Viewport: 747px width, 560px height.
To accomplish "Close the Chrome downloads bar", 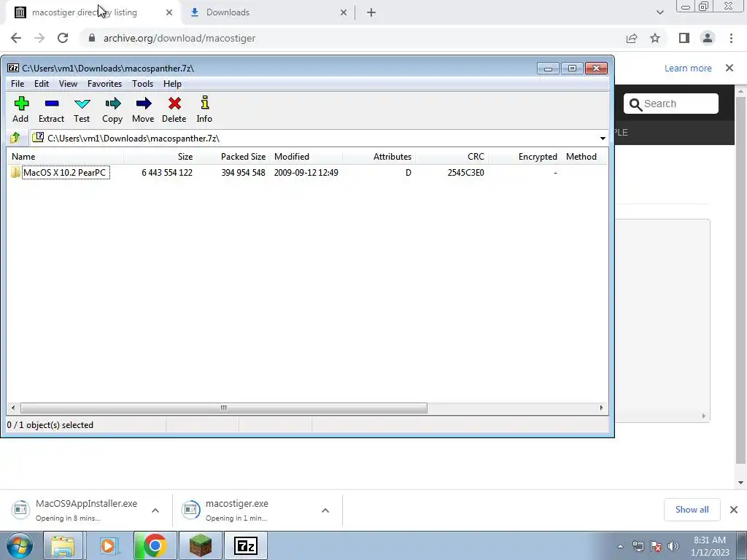I will (734, 510).
